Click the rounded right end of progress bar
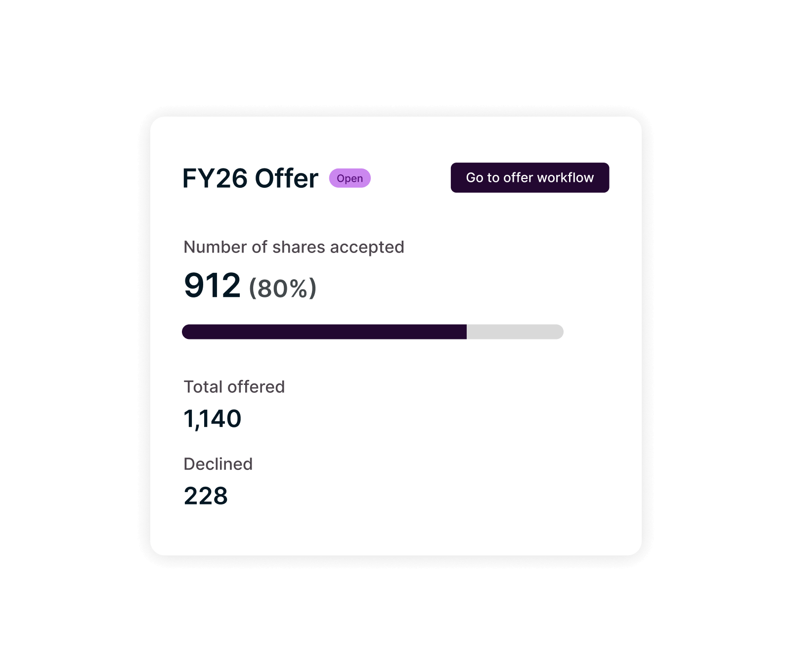791x672 pixels. point(559,332)
